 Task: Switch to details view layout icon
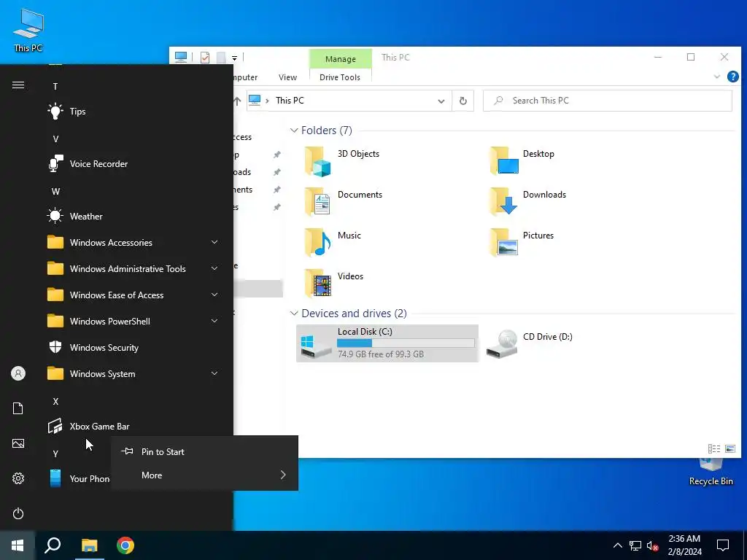[714, 448]
